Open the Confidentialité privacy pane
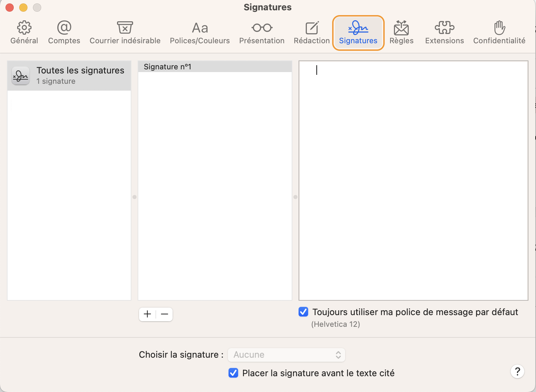The image size is (536, 392). click(499, 33)
